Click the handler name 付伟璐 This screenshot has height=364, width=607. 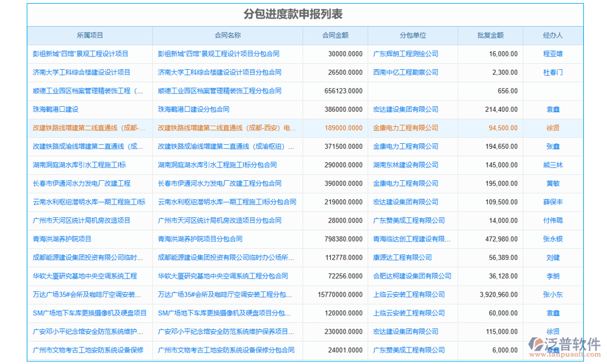pos(552,221)
